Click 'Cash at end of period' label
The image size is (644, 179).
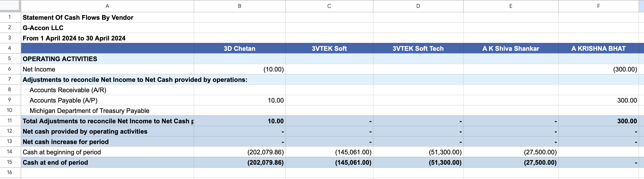107,162
